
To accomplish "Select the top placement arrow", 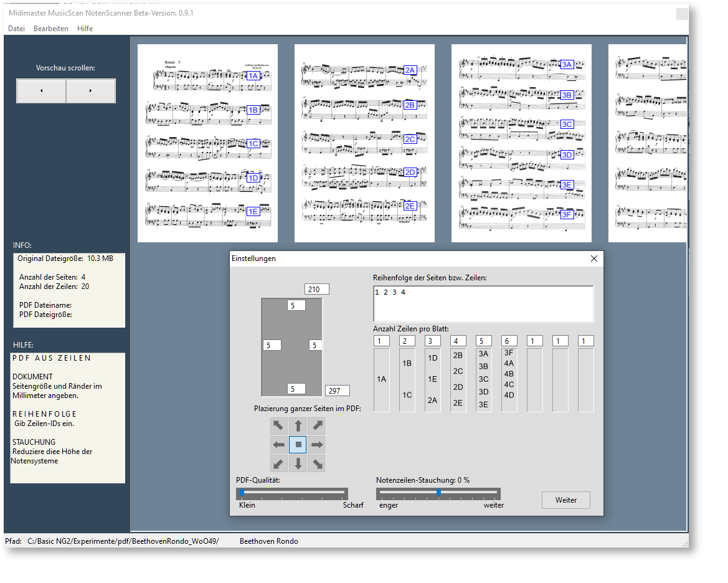I will (x=298, y=426).
